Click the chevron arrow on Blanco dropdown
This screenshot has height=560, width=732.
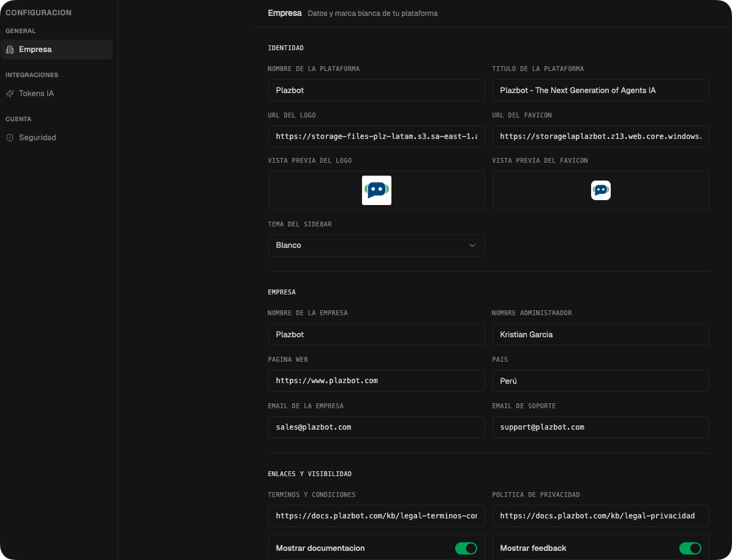click(x=472, y=245)
